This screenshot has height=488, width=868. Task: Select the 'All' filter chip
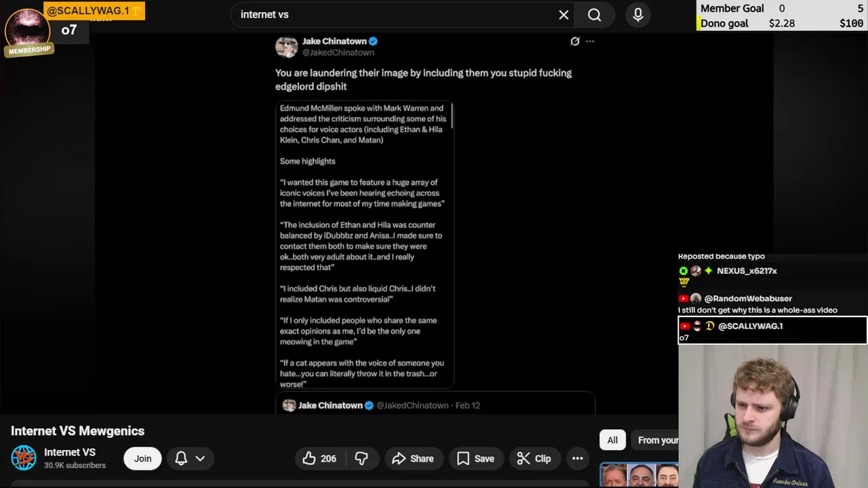coord(612,440)
